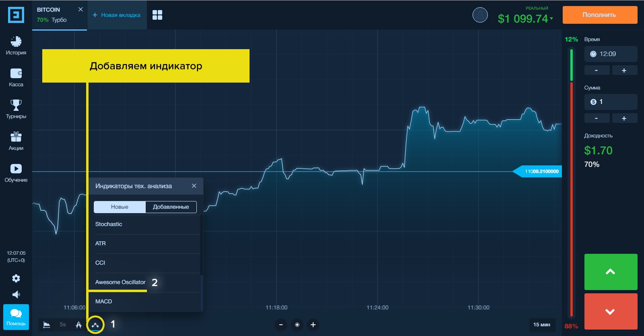Open the 15 мин timeframe selector
Image resolution: width=644 pixels, height=336 pixels.
click(541, 325)
